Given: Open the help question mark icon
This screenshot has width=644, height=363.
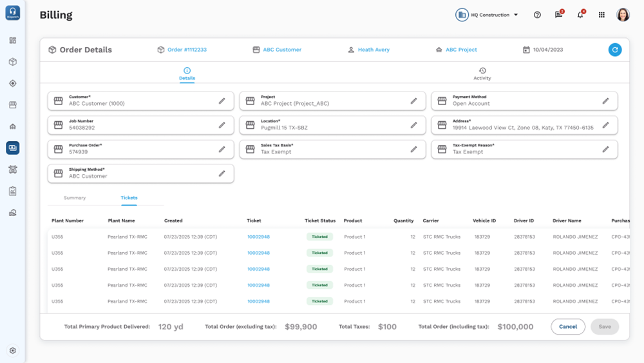Looking at the screenshot, I should pyautogui.click(x=537, y=15).
